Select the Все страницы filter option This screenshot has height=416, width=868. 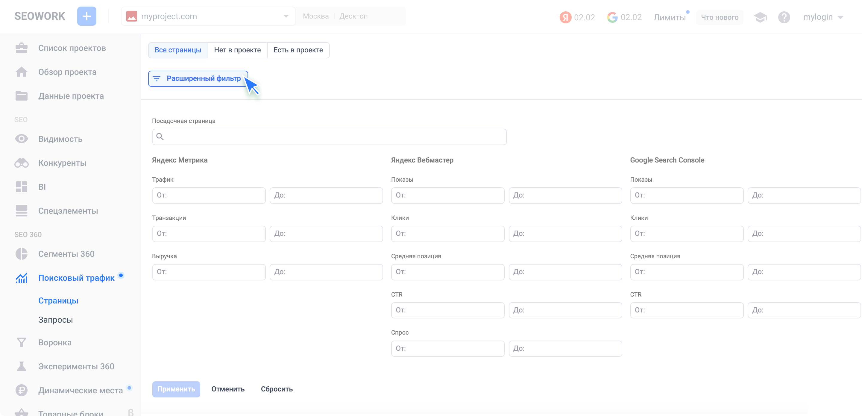pos(178,50)
